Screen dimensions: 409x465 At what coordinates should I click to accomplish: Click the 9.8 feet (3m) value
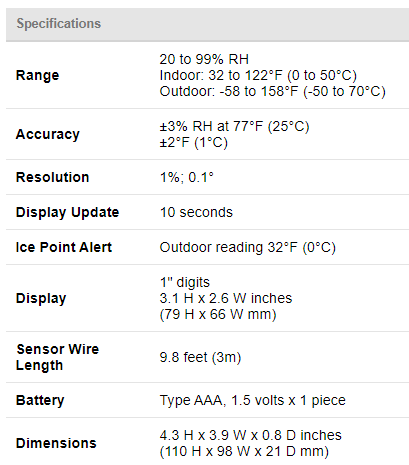[200, 357]
